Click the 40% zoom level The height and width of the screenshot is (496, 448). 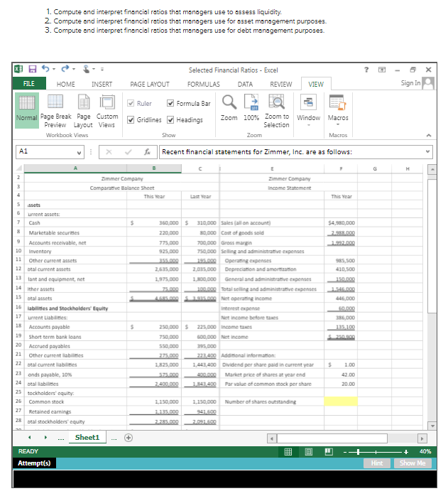click(x=425, y=452)
